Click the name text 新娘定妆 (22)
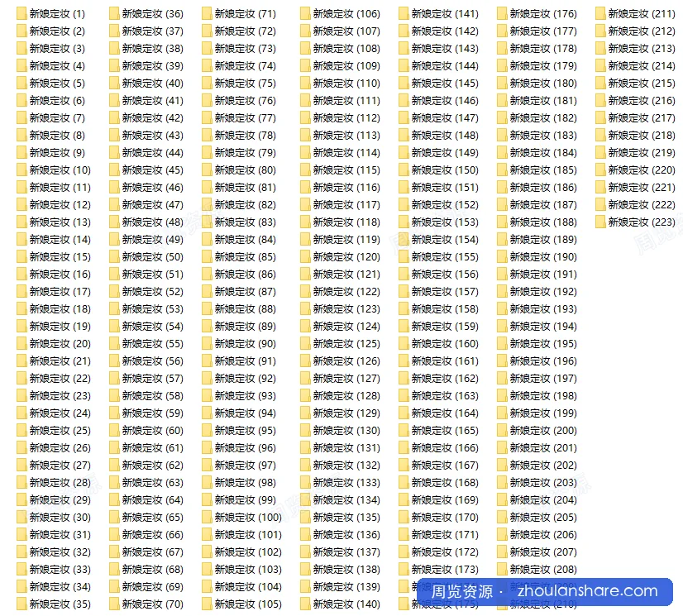Screen dimensions: 683x616 click(60, 378)
